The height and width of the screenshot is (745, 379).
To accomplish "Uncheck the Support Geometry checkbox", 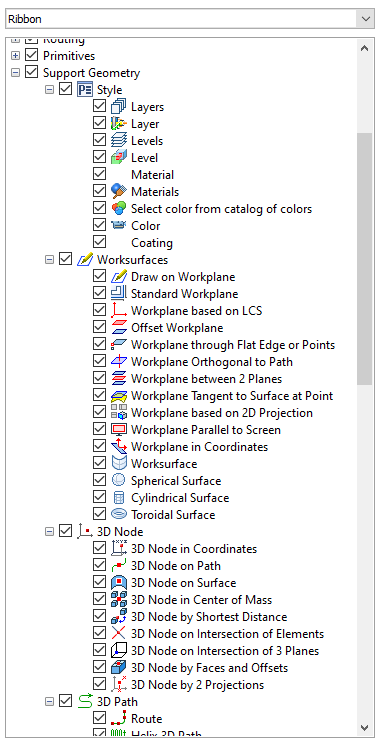I will tap(31, 73).
